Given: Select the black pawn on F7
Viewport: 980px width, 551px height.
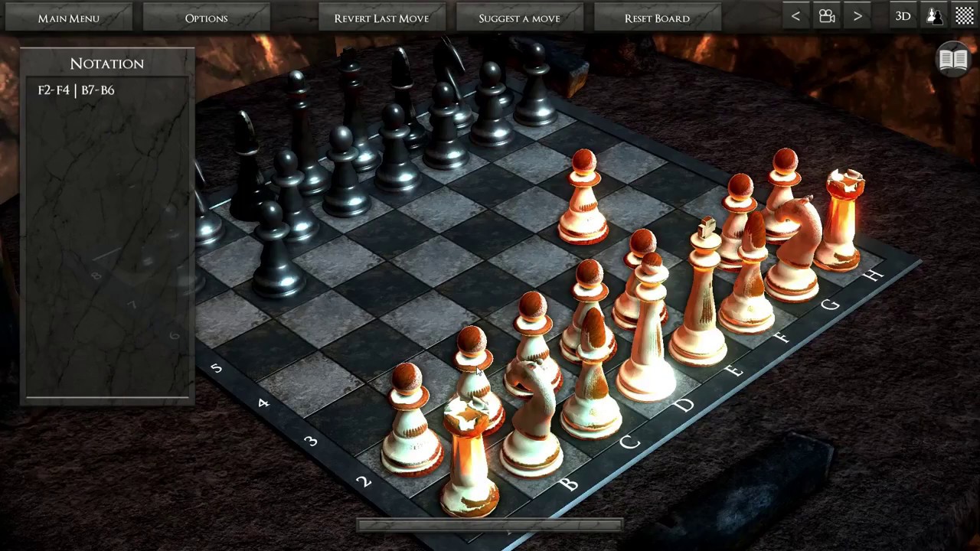Looking at the screenshot, I should pos(445,126).
